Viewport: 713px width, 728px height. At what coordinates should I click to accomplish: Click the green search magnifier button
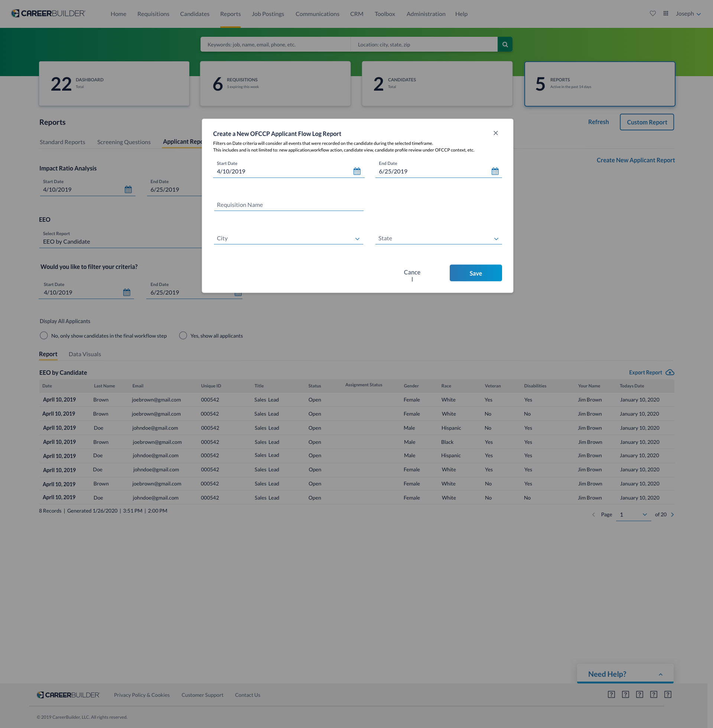(x=505, y=45)
